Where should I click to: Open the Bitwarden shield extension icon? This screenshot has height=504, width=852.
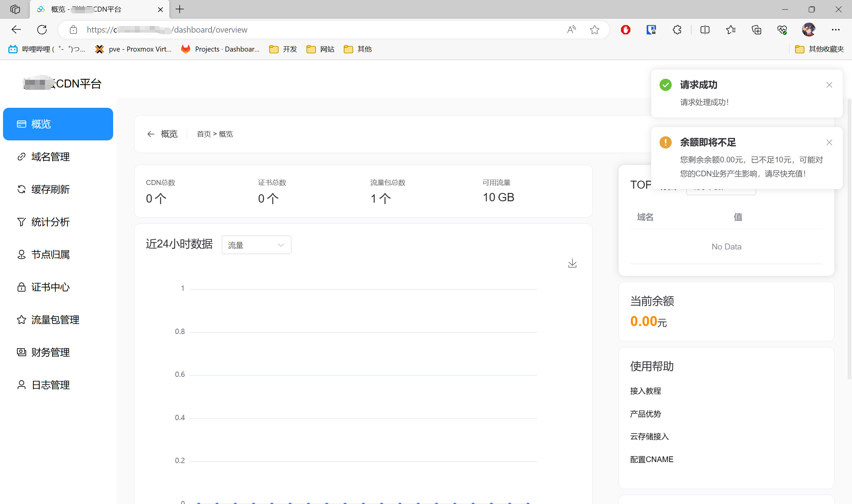tap(651, 30)
